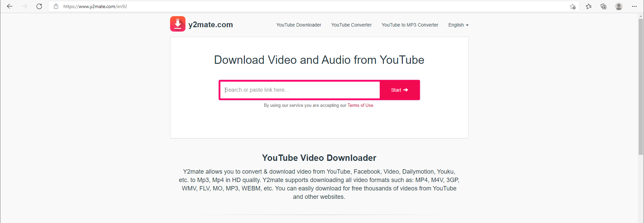Open the Collections icon
Viewport: 644px width, 223px height.
[603, 6]
